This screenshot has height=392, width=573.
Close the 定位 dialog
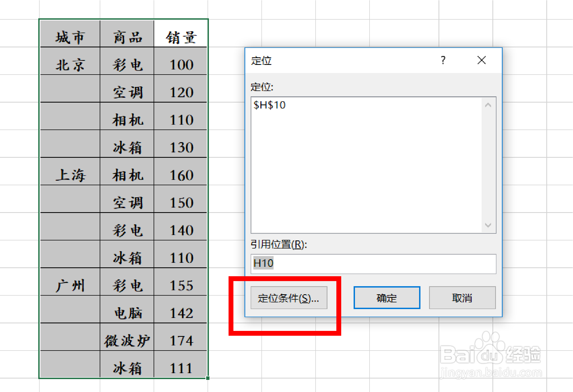[x=481, y=60]
